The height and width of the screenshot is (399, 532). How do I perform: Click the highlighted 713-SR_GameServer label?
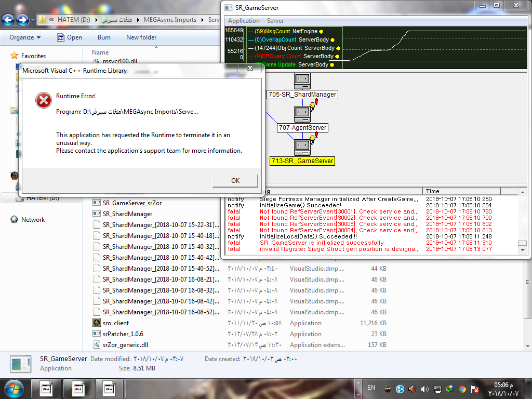302,161
